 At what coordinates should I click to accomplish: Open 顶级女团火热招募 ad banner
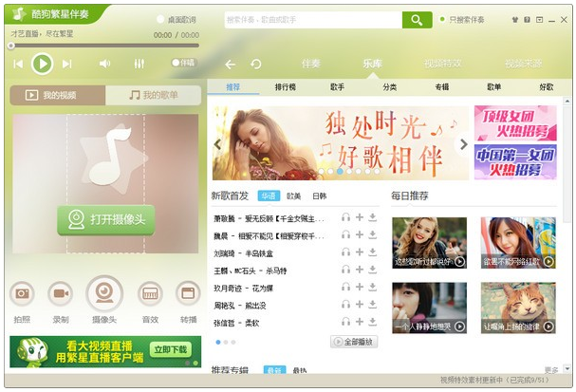click(x=515, y=123)
